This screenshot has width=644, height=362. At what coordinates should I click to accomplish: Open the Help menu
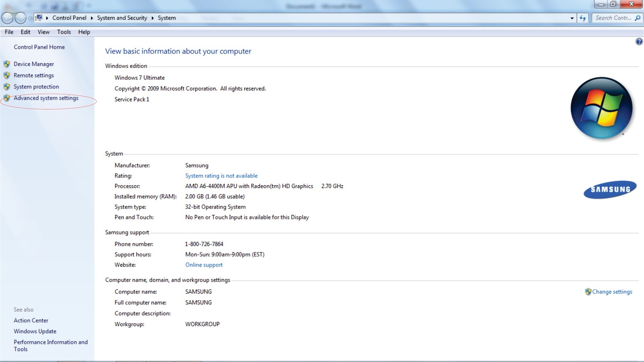(84, 32)
